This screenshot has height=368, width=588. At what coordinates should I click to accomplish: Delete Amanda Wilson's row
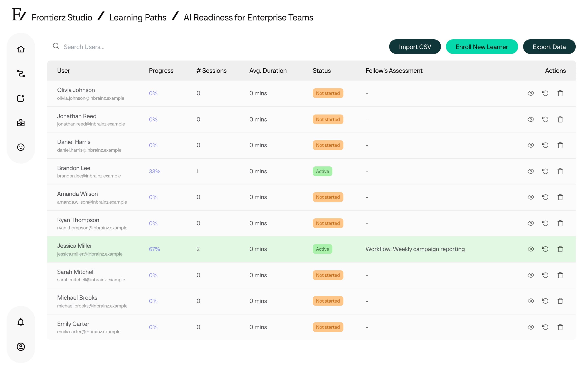pyautogui.click(x=560, y=197)
